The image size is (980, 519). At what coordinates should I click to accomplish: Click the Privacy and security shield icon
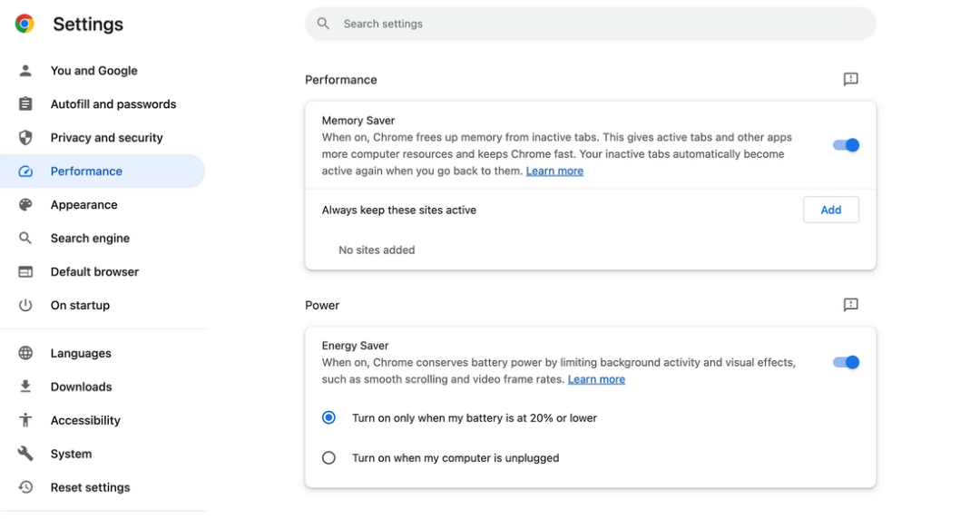25,138
